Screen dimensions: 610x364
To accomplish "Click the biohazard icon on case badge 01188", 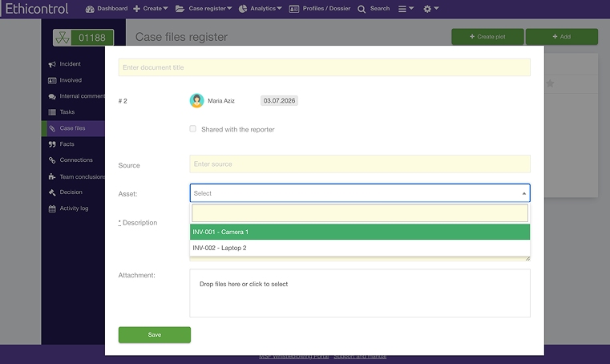I will (x=63, y=38).
